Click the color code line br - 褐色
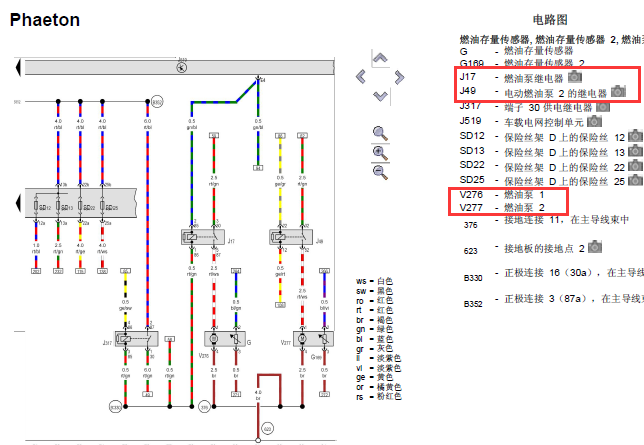 pos(374,320)
